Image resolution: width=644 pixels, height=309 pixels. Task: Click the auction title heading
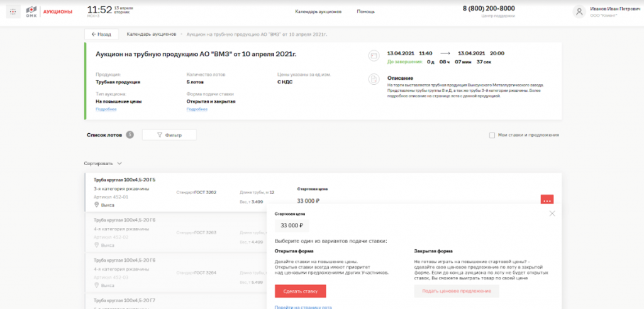[196, 54]
